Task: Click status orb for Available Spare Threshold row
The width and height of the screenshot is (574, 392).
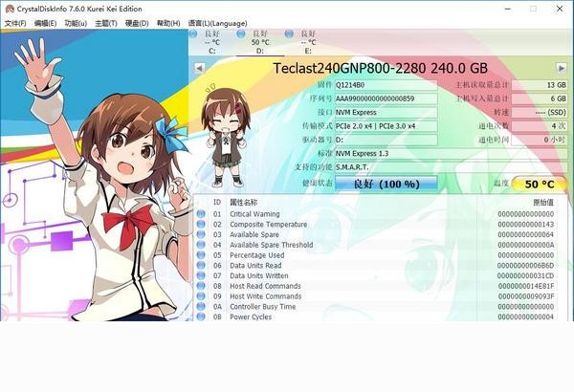Action: [x=201, y=245]
